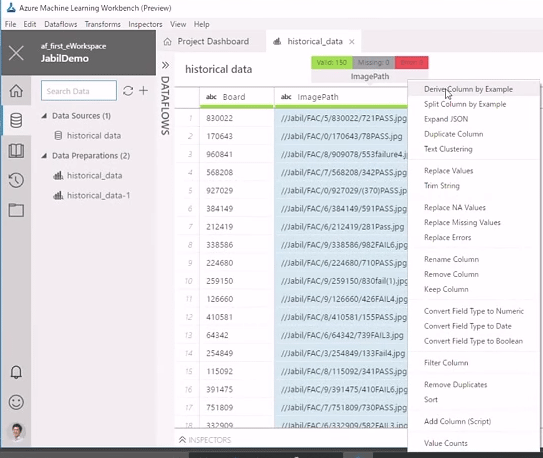The width and height of the screenshot is (543, 458).
Task: Choose Add Column (Script)
Action: [x=457, y=421]
